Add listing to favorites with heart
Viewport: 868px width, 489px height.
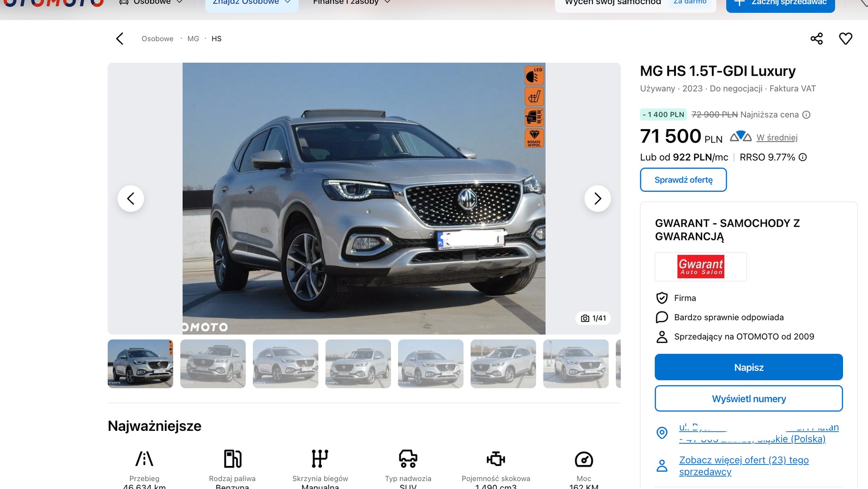845,39
